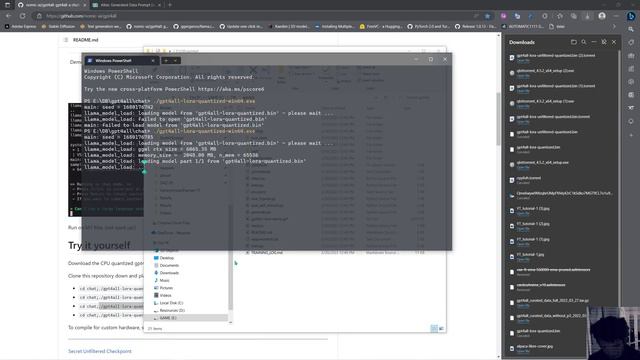Viewport: 640px width, 360px height.
Task: Click the alpaca-libre-cover.jpg download entry
Action: point(534,347)
